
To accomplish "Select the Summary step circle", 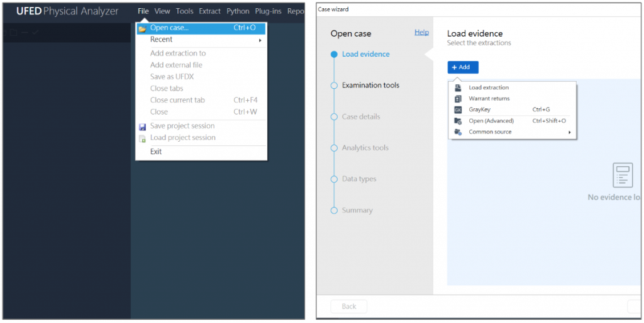I will pyautogui.click(x=334, y=210).
